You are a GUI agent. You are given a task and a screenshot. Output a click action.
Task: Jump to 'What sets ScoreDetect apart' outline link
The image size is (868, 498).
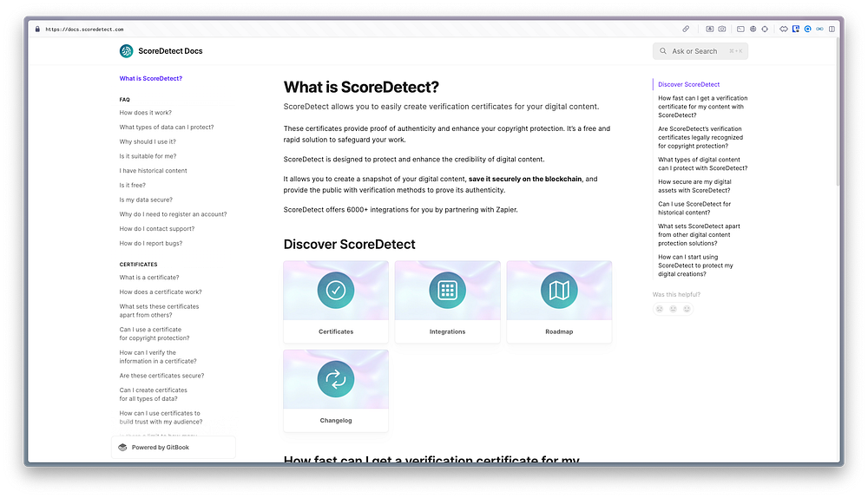(699, 234)
